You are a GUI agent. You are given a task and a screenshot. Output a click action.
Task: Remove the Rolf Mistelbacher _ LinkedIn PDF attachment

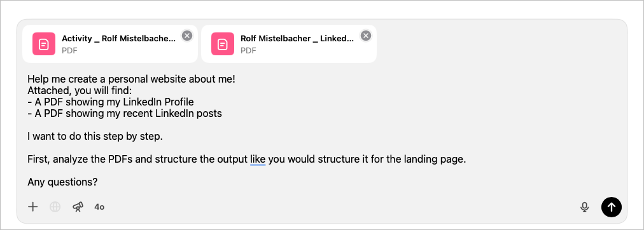[366, 36]
